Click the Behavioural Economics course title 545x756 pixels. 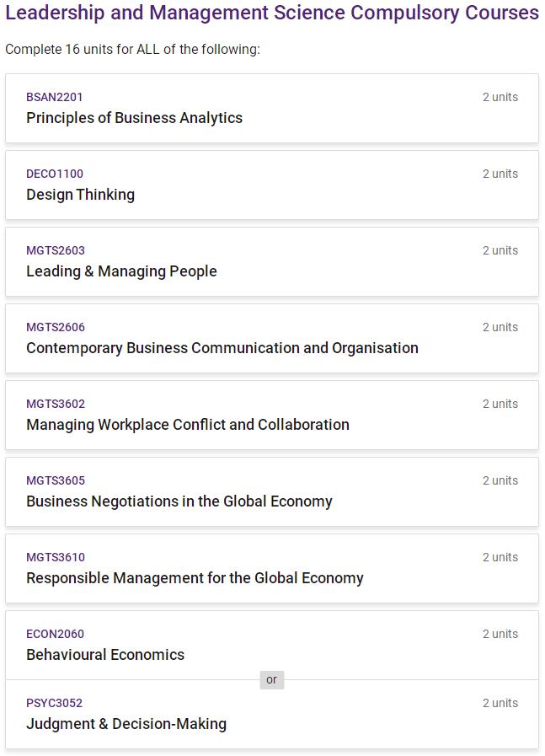coord(105,655)
